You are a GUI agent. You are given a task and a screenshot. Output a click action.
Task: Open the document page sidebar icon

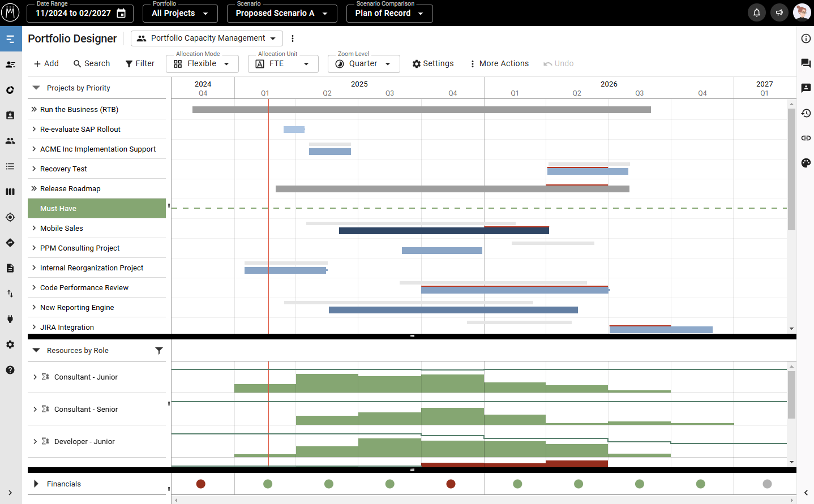click(x=10, y=268)
